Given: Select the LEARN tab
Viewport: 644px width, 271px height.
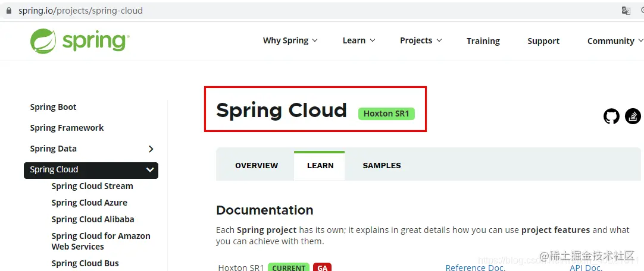Looking at the screenshot, I should tap(320, 166).
